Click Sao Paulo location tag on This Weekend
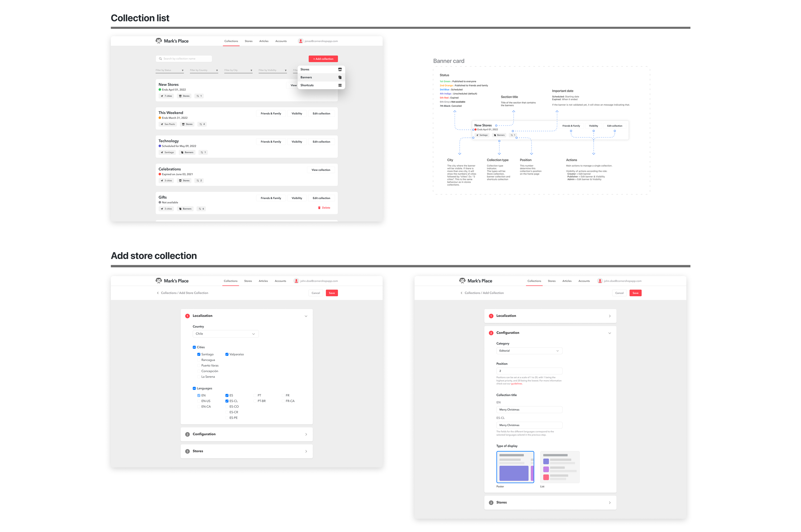Screen dimensions: 801x532 click(x=168, y=124)
